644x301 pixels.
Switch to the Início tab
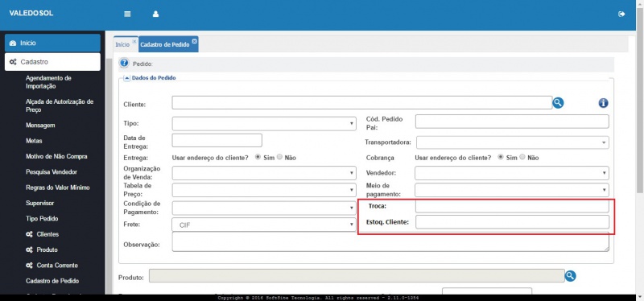pyautogui.click(x=122, y=44)
